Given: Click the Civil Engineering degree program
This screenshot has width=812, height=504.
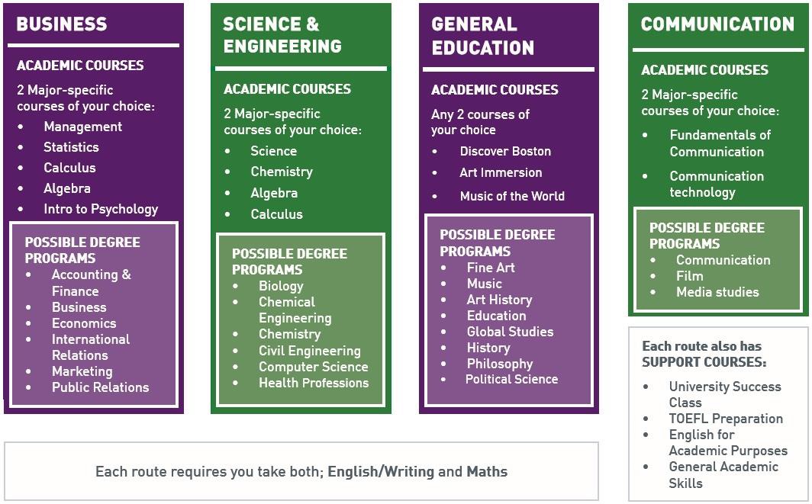Looking at the screenshot, I should [309, 351].
